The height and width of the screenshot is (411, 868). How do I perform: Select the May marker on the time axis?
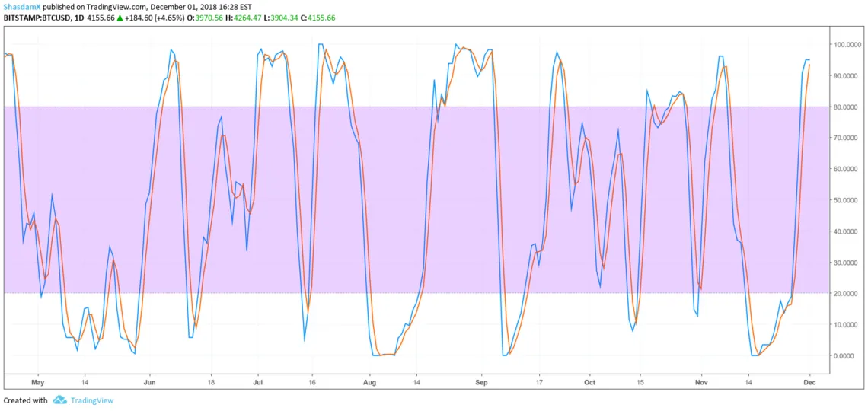pyautogui.click(x=38, y=383)
